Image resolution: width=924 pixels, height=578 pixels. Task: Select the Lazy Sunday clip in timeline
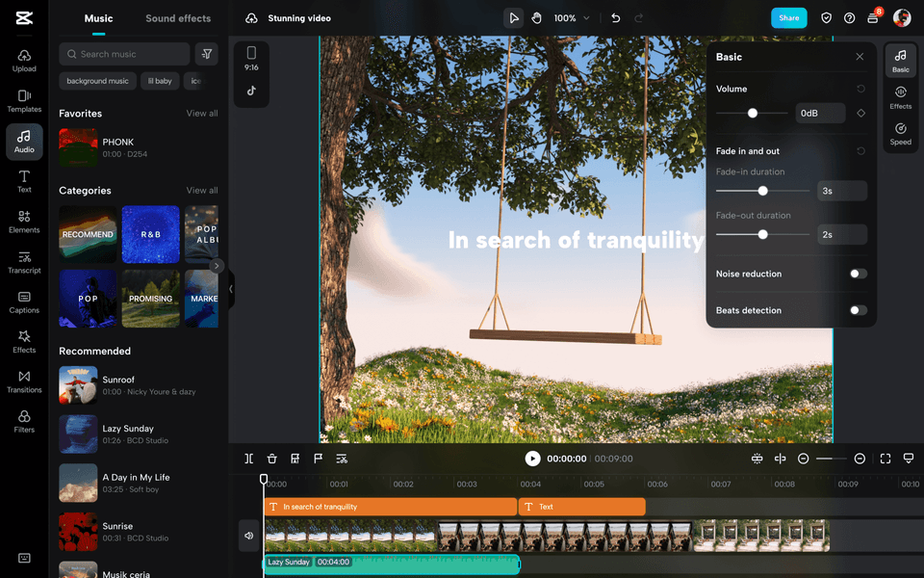pyautogui.click(x=385, y=562)
